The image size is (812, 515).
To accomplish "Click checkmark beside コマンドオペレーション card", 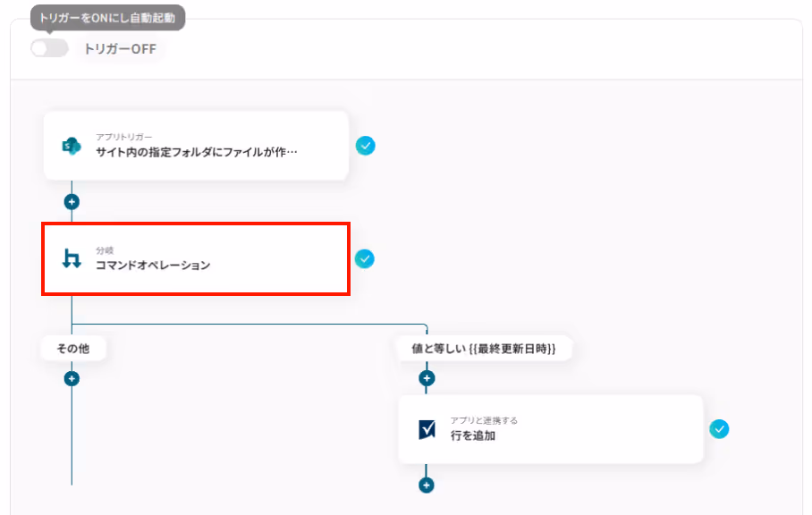I will click(365, 258).
